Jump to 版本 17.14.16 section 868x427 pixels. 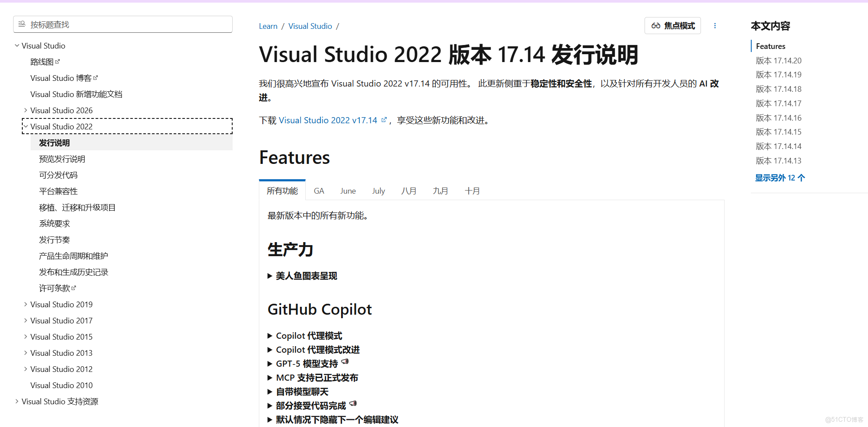778,118
